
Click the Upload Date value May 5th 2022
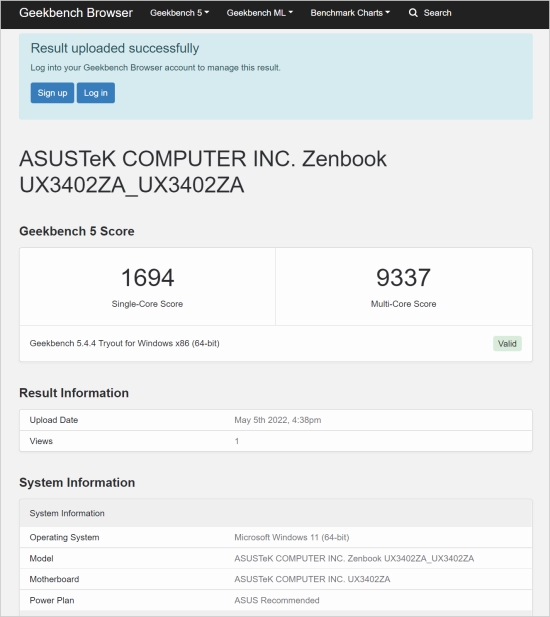tap(278, 420)
